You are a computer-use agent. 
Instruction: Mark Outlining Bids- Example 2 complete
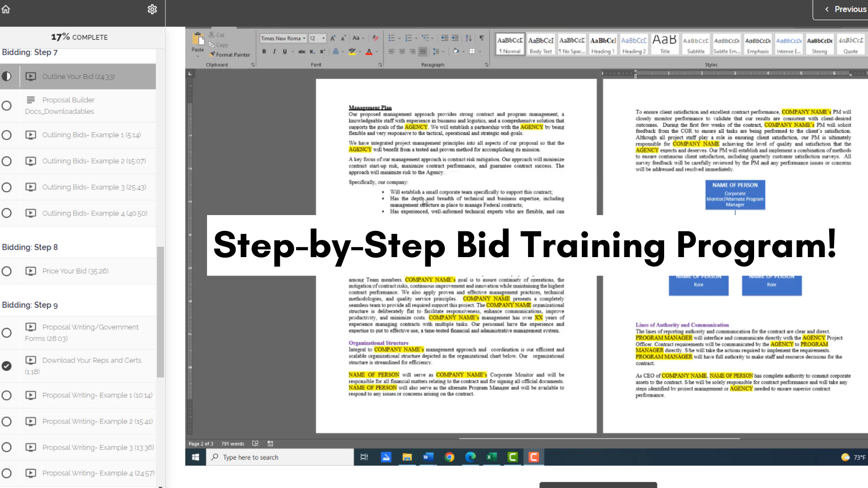click(6, 161)
